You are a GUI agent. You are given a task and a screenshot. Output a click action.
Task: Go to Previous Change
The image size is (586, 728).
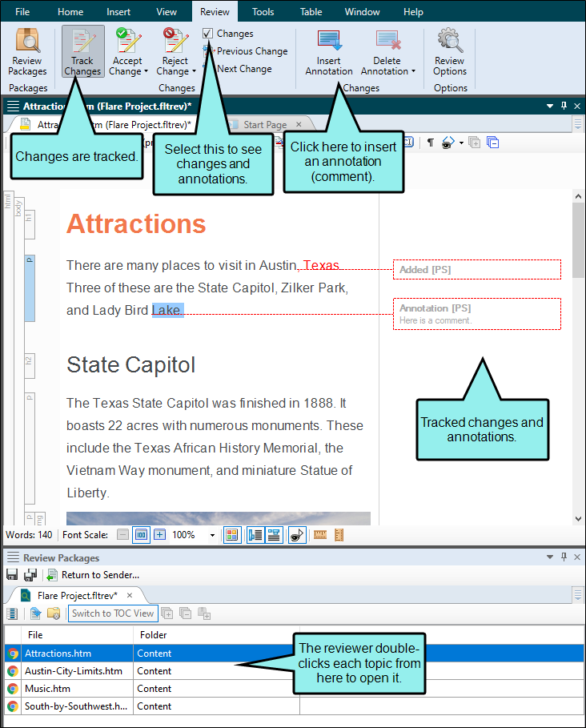click(252, 51)
